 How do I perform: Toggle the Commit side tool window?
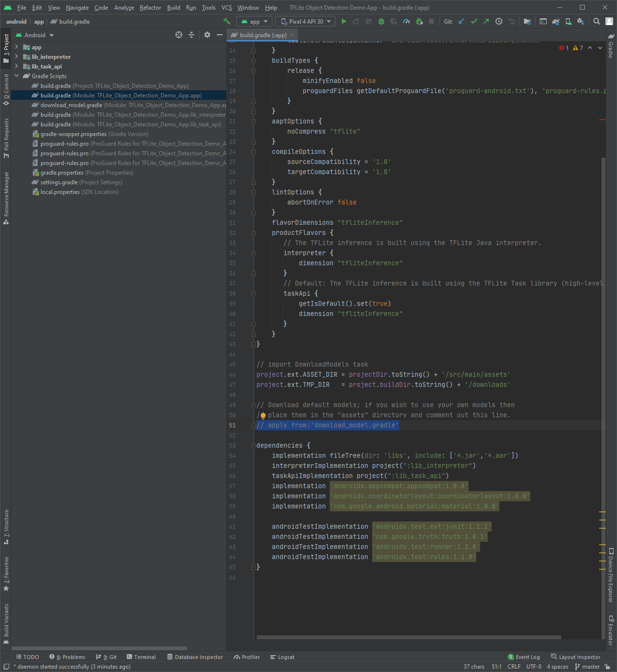[6, 90]
